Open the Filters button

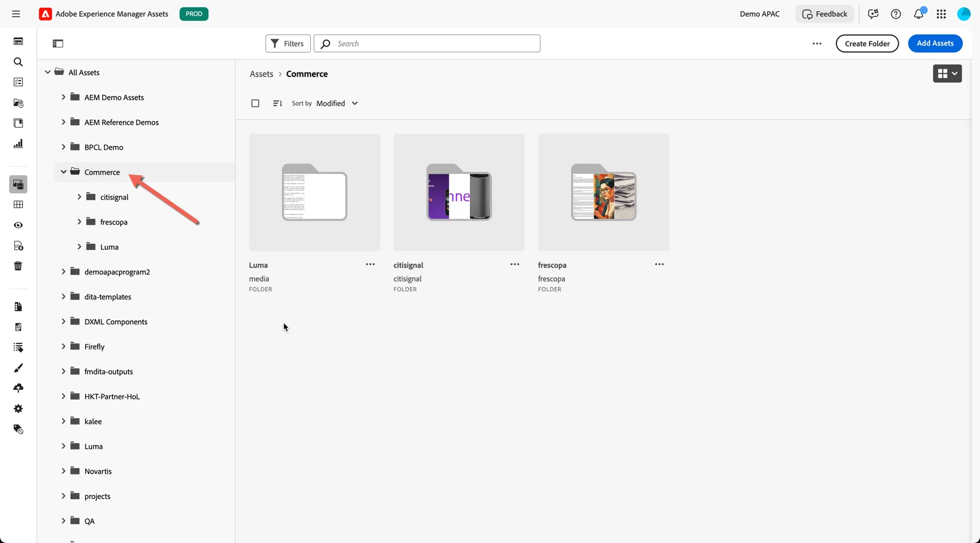(288, 44)
